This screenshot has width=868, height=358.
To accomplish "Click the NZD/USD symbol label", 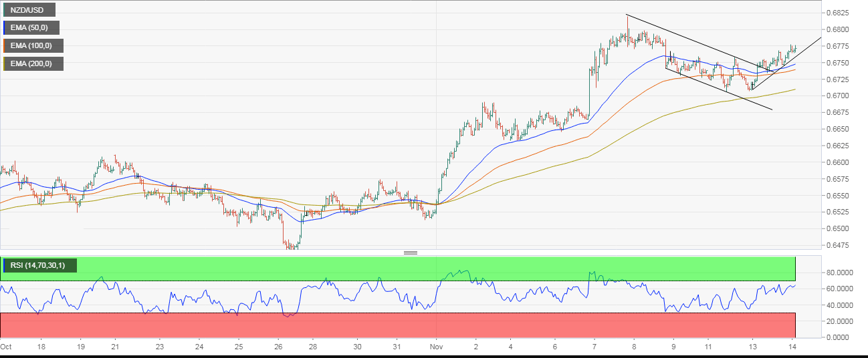I will coord(28,10).
